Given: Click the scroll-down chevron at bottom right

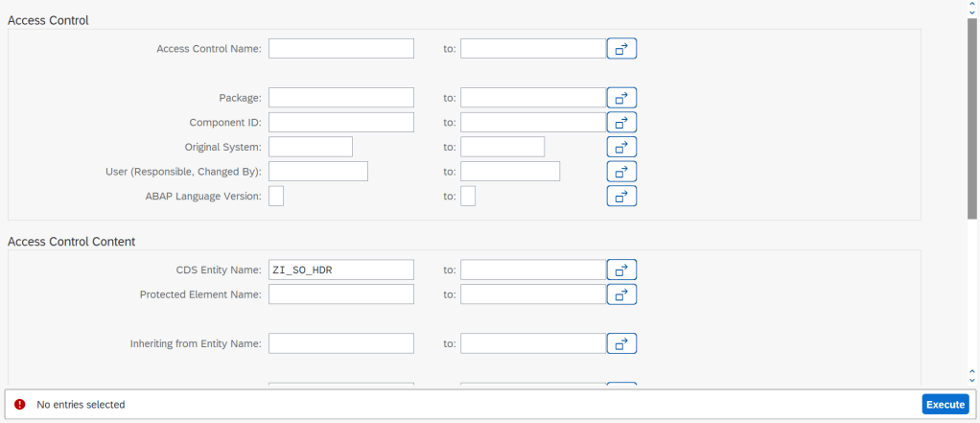Looking at the screenshot, I should coord(972,375).
